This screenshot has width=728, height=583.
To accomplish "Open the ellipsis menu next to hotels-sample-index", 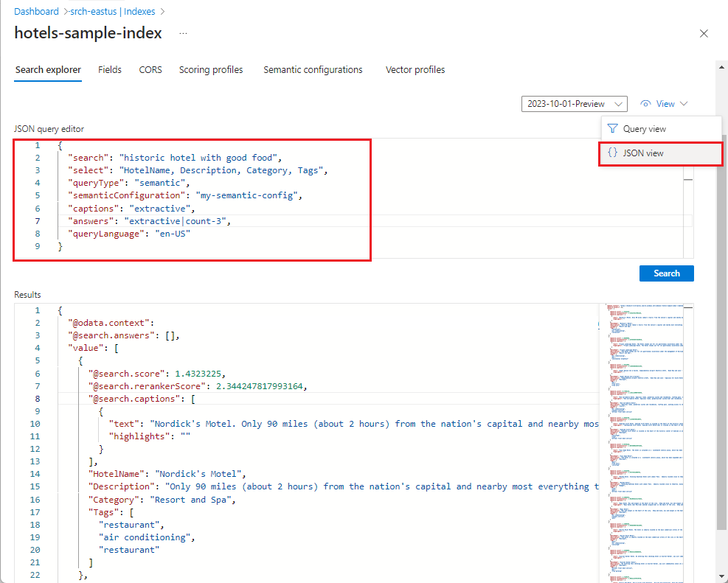I will (x=182, y=33).
